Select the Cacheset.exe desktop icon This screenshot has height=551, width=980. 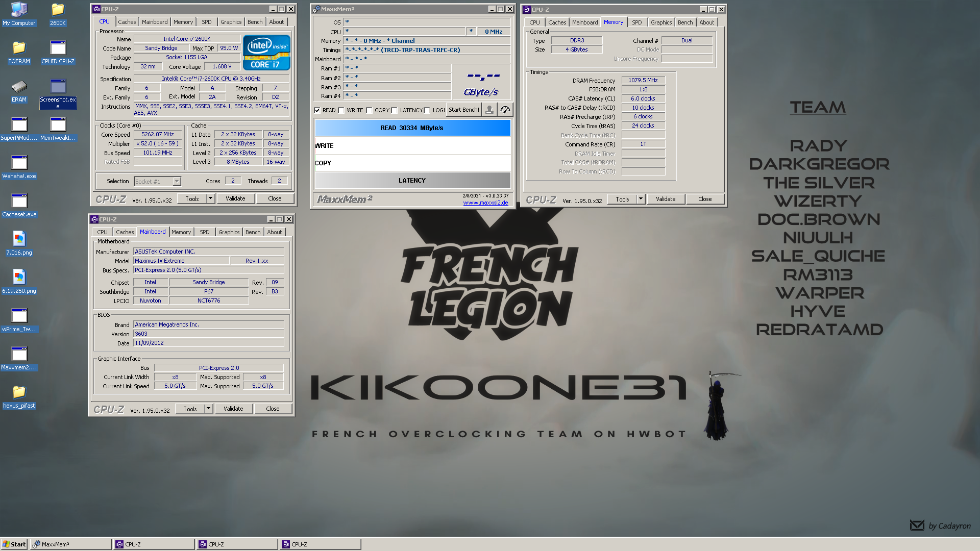(19, 205)
